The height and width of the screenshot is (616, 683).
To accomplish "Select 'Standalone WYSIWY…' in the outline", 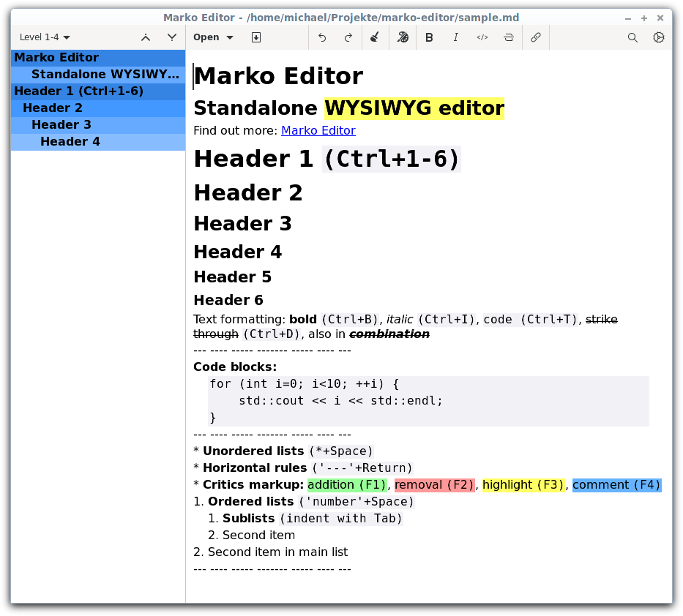I will [98, 75].
